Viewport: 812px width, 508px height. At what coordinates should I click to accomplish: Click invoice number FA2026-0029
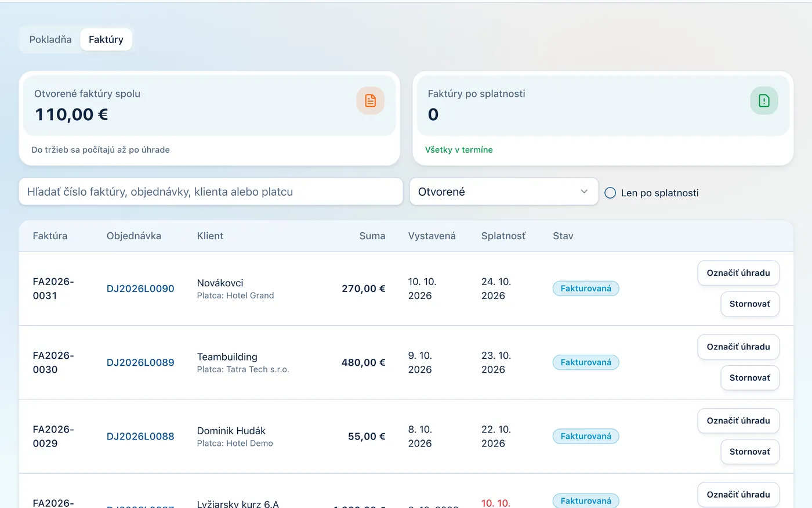pos(53,436)
